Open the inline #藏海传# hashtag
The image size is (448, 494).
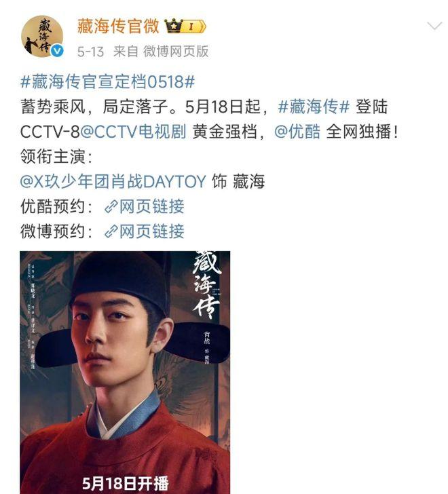click(314, 107)
